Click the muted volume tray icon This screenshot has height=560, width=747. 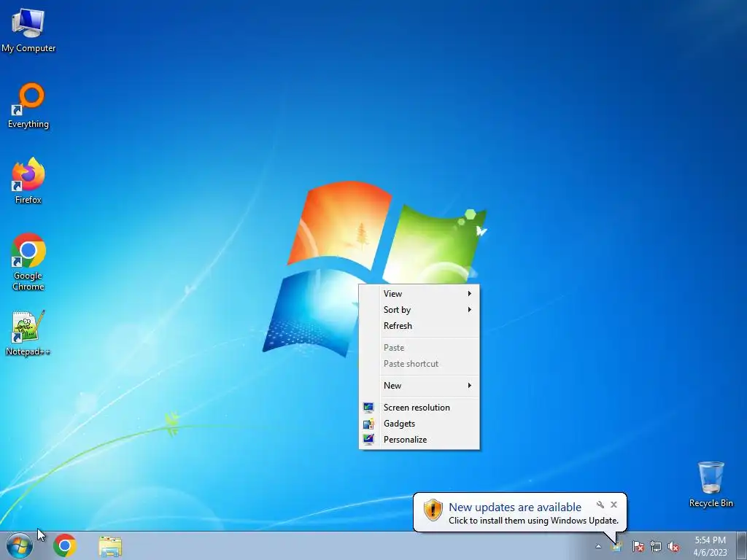coord(673,546)
